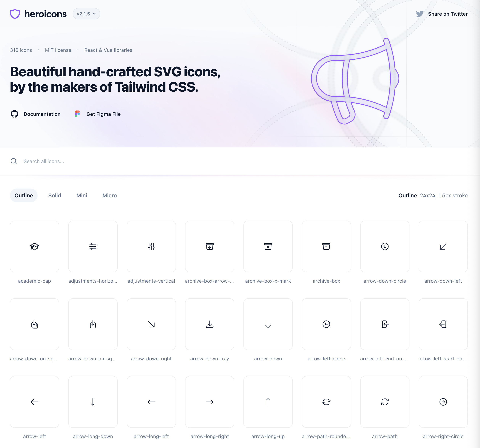Click the arrow-long-up icon

click(x=268, y=402)
